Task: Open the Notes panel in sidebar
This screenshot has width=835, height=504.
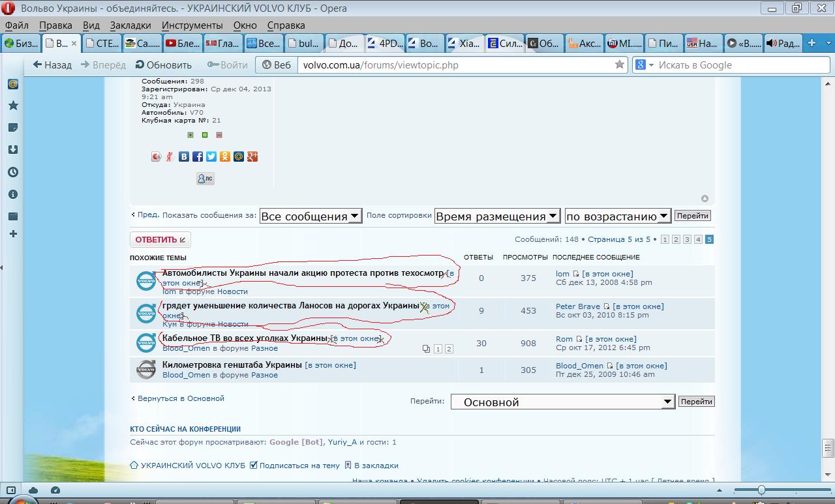Action: [x=12, y=128]
